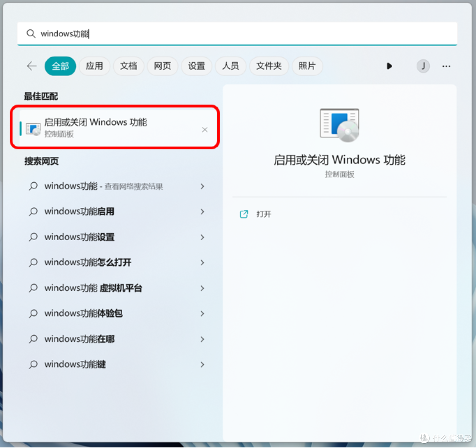Viewport: 476px width, 448px height.
Task: Click the large Windows features icon in preview pane
Action: pos(339,125)
